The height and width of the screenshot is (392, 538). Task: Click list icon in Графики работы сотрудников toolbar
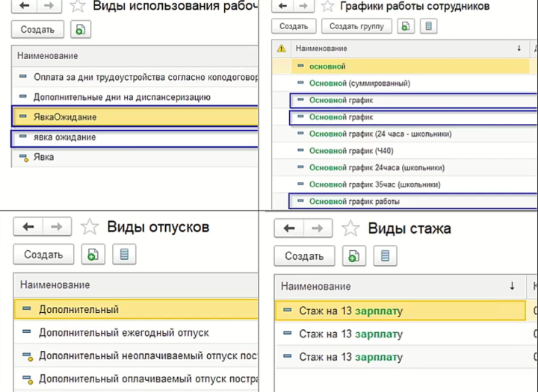tap(427, 26)
